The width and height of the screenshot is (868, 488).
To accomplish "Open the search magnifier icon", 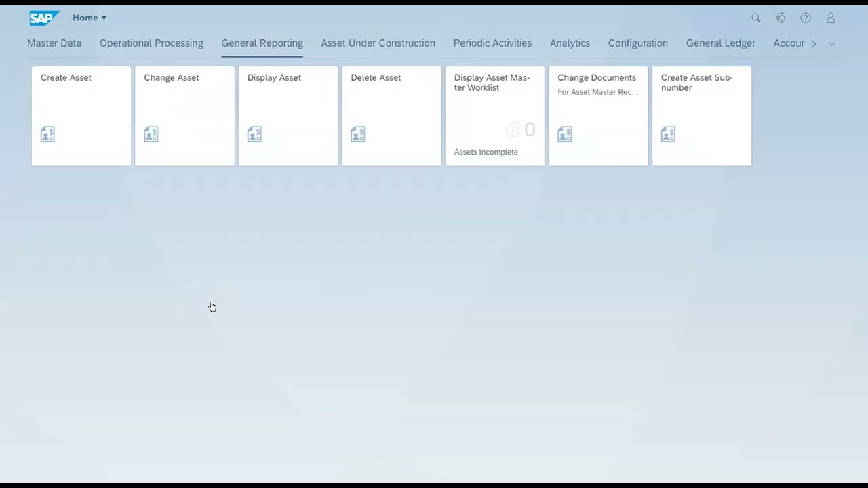I will pos(756,18).
